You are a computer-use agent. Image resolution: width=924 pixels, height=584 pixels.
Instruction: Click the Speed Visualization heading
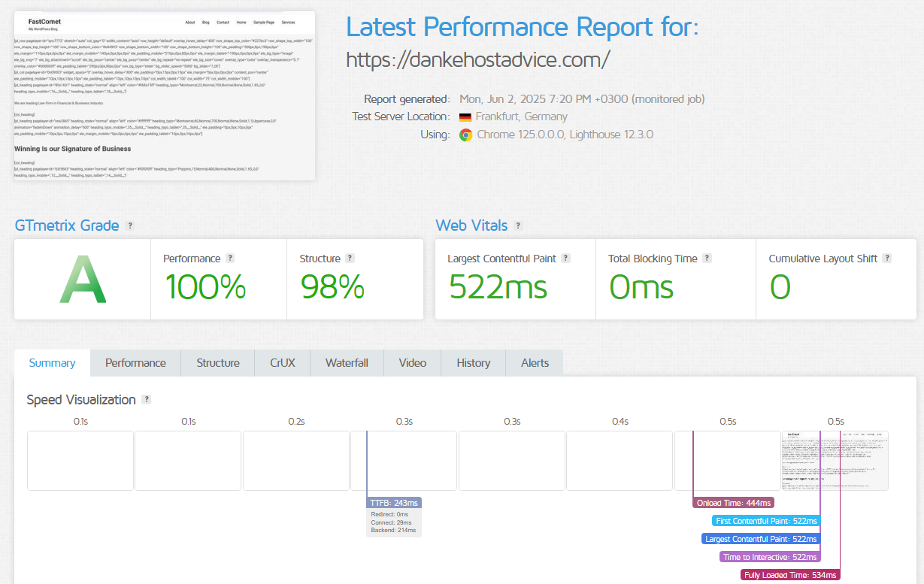pos(81,399)
